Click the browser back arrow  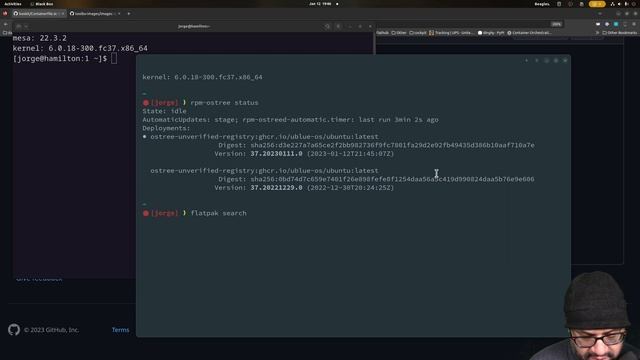(6, 24)
